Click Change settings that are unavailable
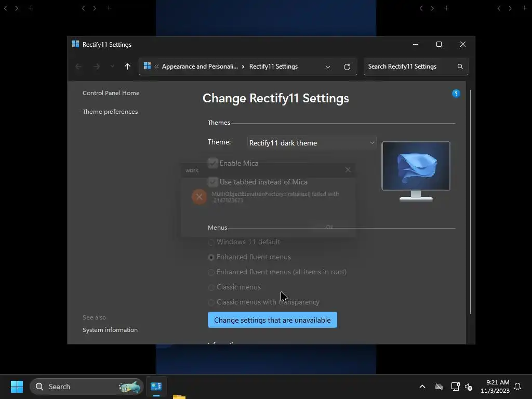This screenshot has width=532, height=399. [x=272, y=320]
